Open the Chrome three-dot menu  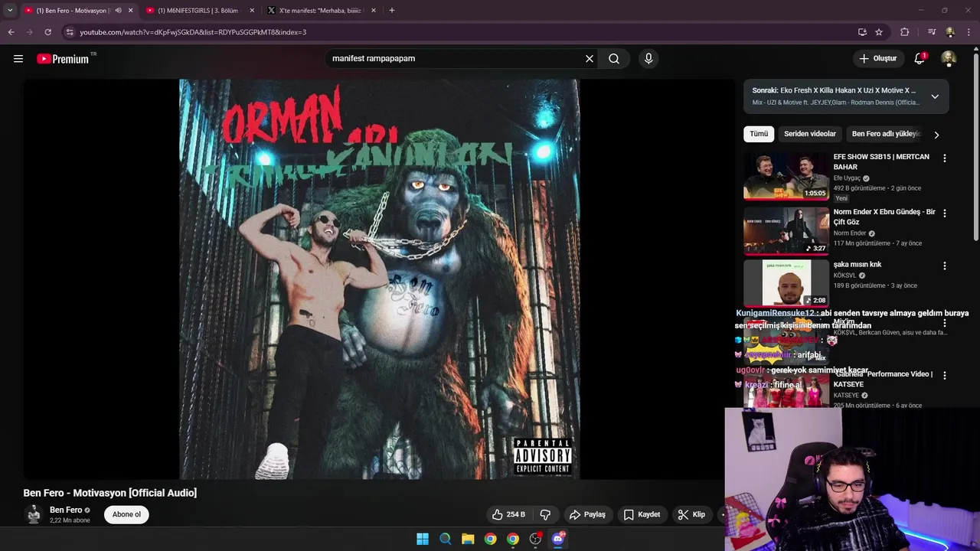point(969,32)
